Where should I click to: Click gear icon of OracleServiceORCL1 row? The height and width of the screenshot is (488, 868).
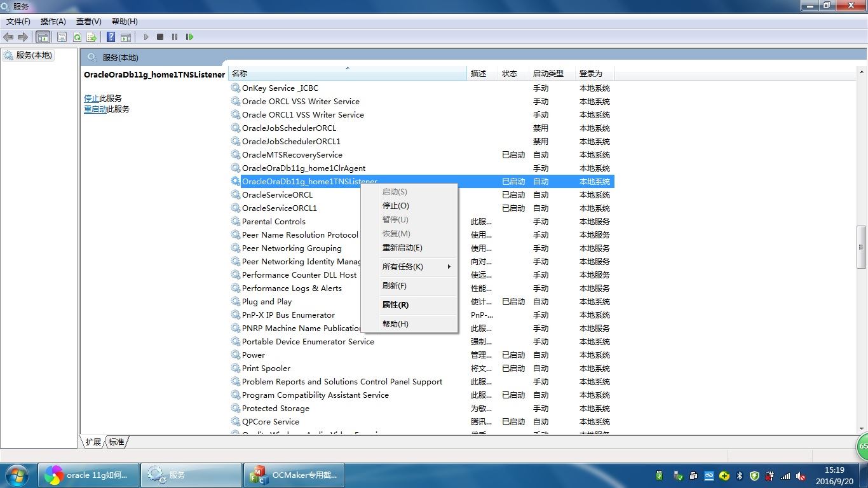(x=236, y=208)
